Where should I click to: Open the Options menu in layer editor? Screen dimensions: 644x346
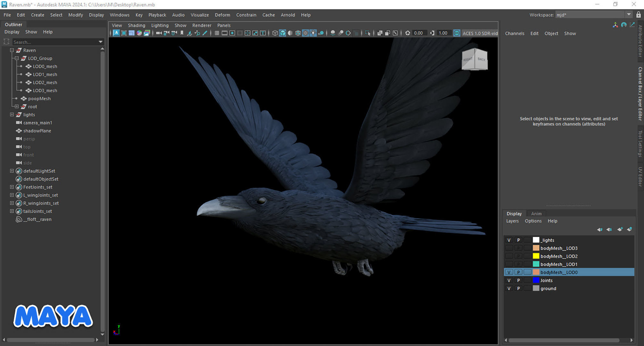(533, 221)
